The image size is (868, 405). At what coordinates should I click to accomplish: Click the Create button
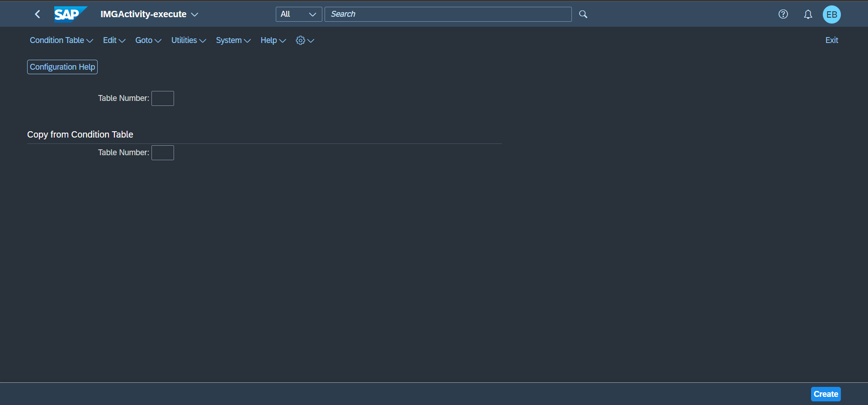(826, 394)
